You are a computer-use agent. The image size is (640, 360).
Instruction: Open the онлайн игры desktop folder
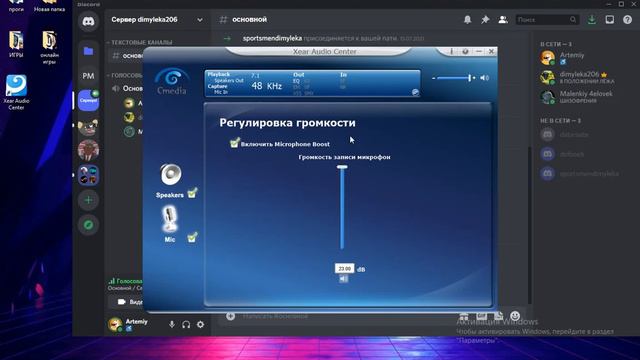[x=49, y=47]
